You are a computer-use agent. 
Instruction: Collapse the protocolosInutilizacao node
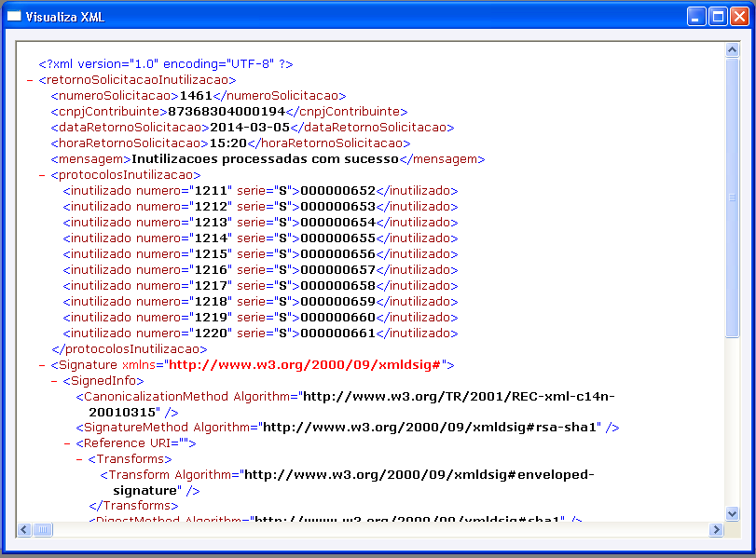click(x=42, y=175)
